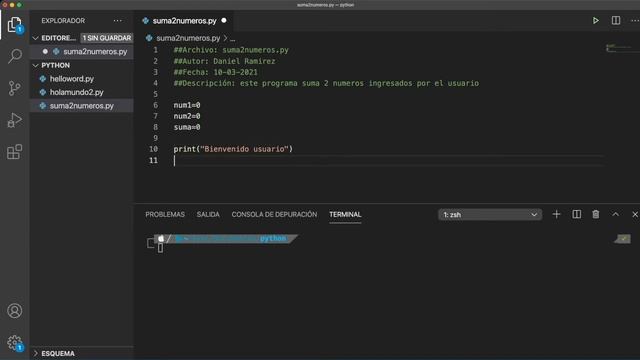Image resolution: width=640 pixels, height=360 pixels.
Task: Run the Python file with play button
Action: tap(596, 20)
